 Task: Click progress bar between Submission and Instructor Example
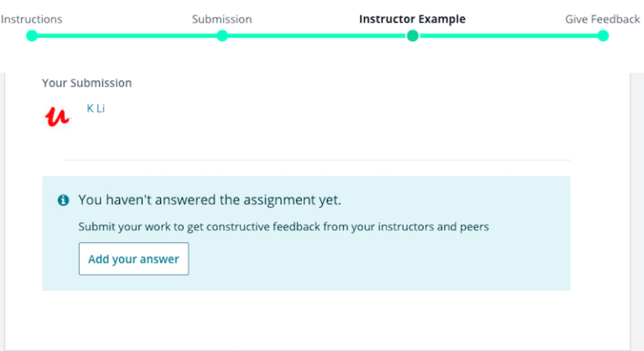[317, 36]
